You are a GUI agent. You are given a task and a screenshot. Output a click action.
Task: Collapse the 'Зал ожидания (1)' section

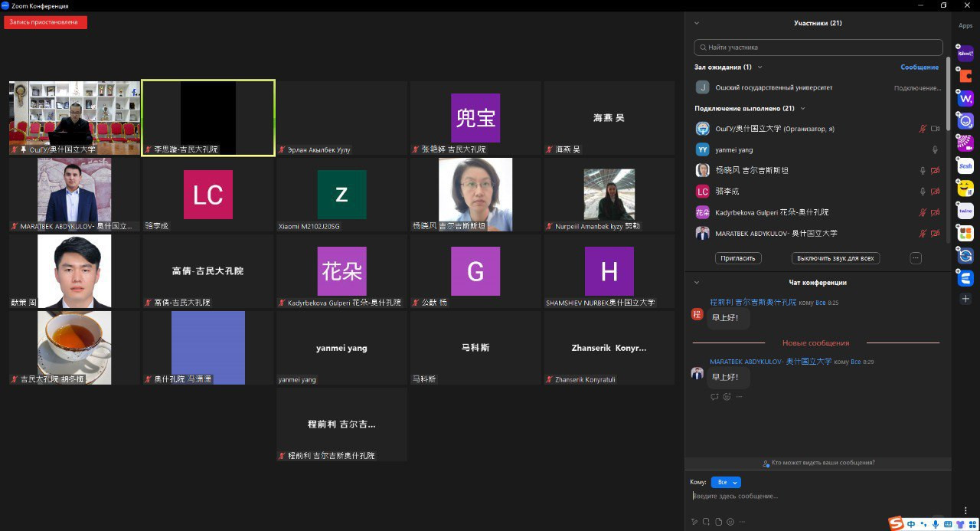(x=724, y=67)
